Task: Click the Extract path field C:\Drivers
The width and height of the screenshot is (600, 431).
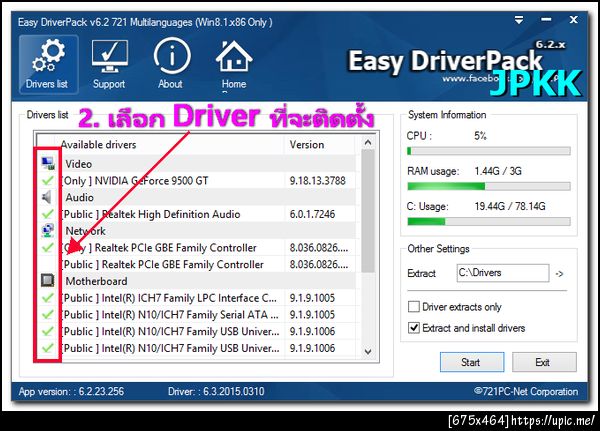Action: [x=503, y=273]
